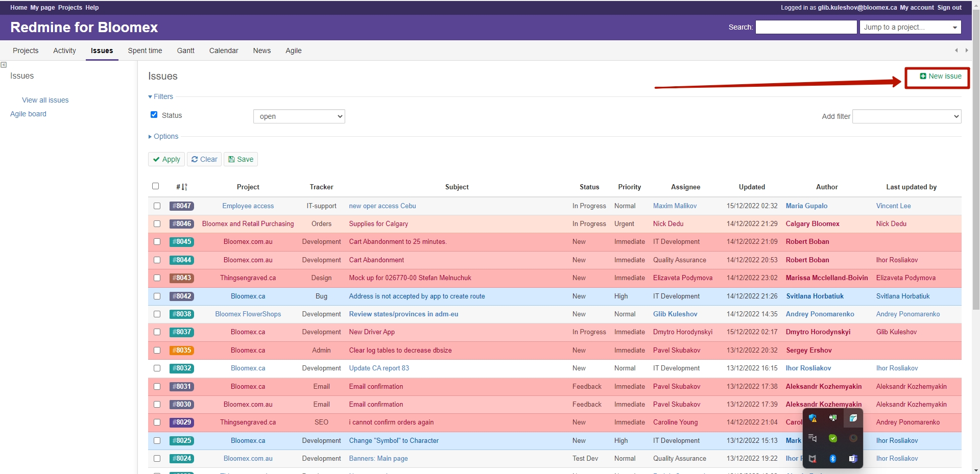Viewport: 980px width, 474px height.
Task: Sort the table by Updated column
Action: (752, 187)
